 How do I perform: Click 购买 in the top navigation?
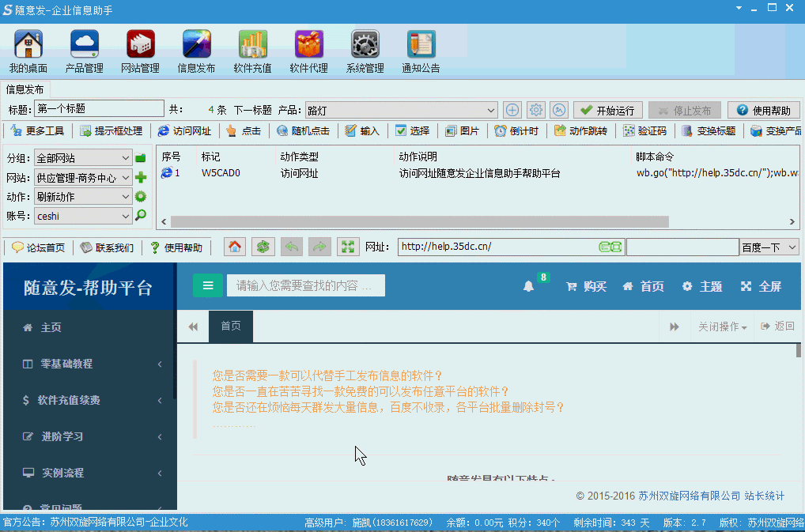[586, 286]
